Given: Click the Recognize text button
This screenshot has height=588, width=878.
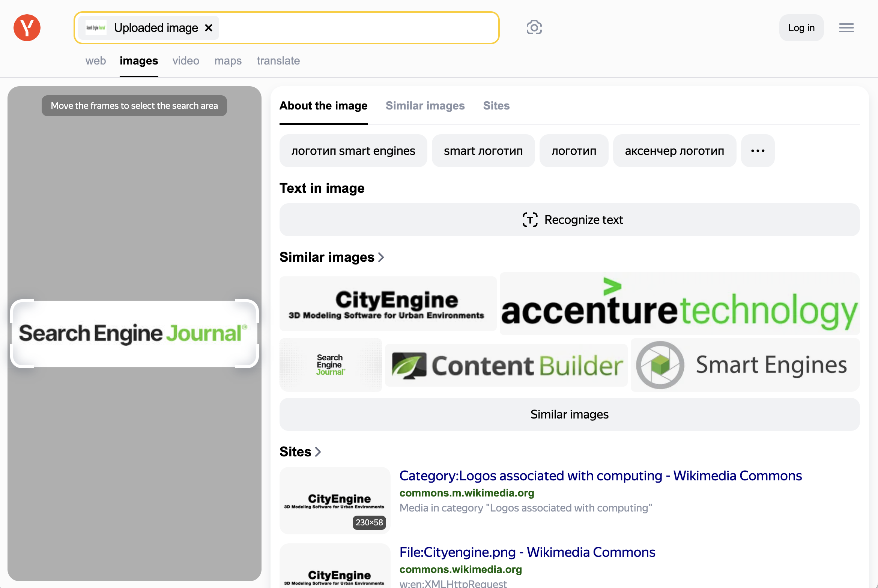Looking at the screenshot, I should point(569,220).
